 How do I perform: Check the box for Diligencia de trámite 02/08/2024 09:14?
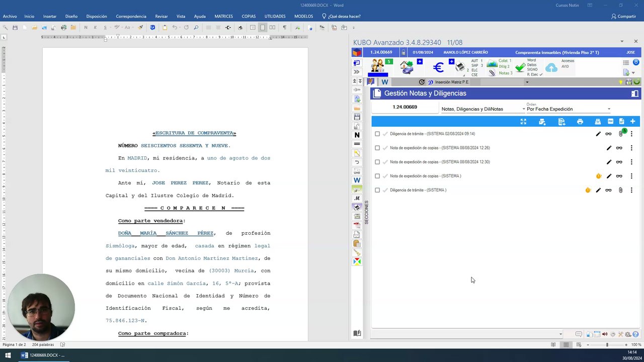[377, 134]
